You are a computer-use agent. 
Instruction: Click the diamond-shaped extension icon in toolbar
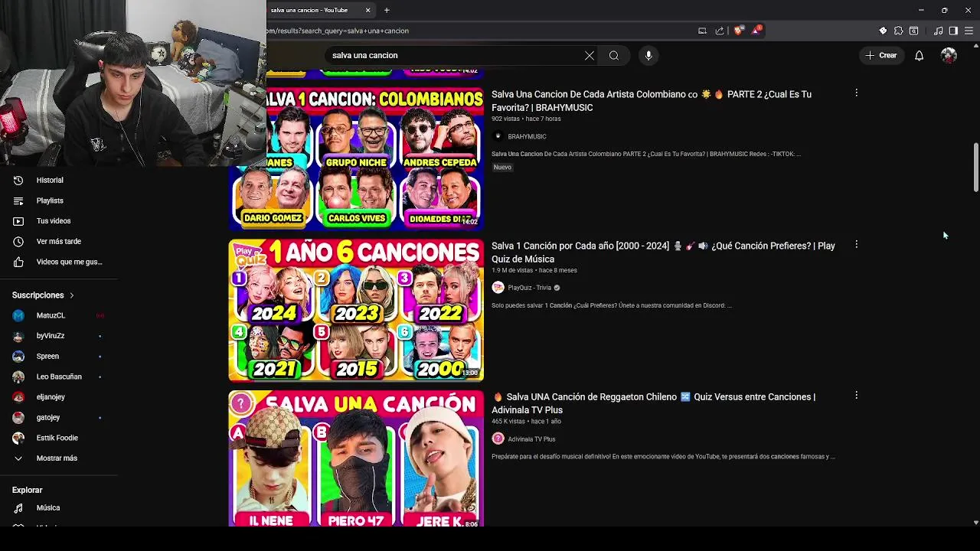(x=883, y=31)
